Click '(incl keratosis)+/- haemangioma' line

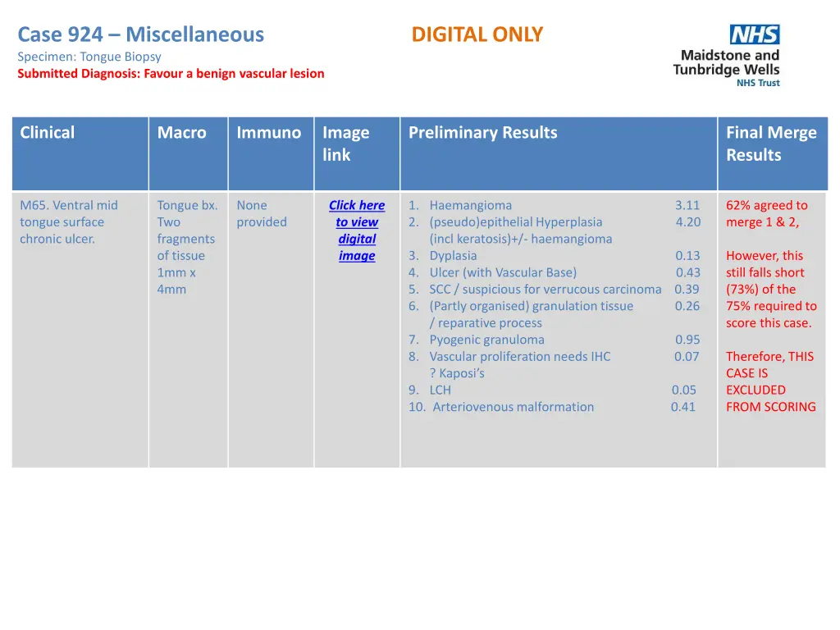point(521,239)
